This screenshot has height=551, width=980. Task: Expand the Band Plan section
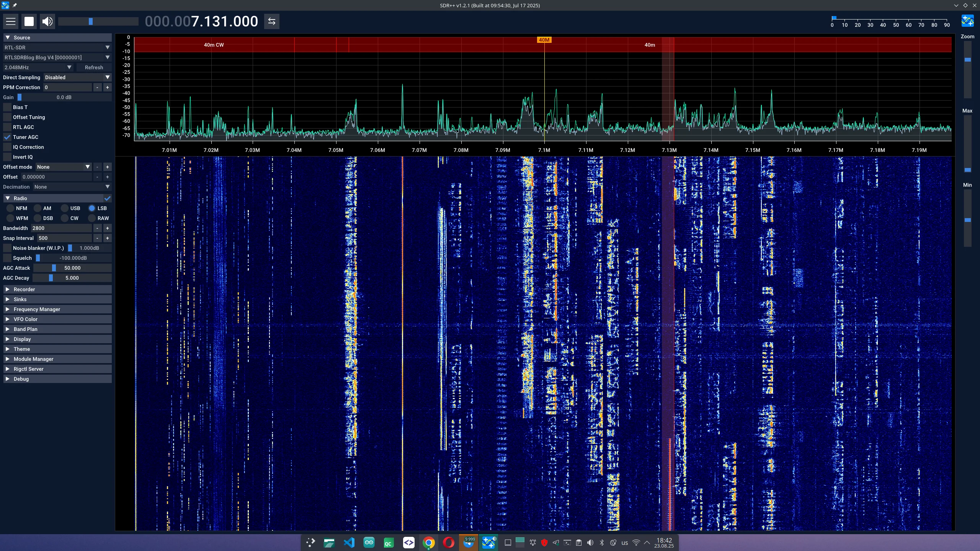point(57,329)
